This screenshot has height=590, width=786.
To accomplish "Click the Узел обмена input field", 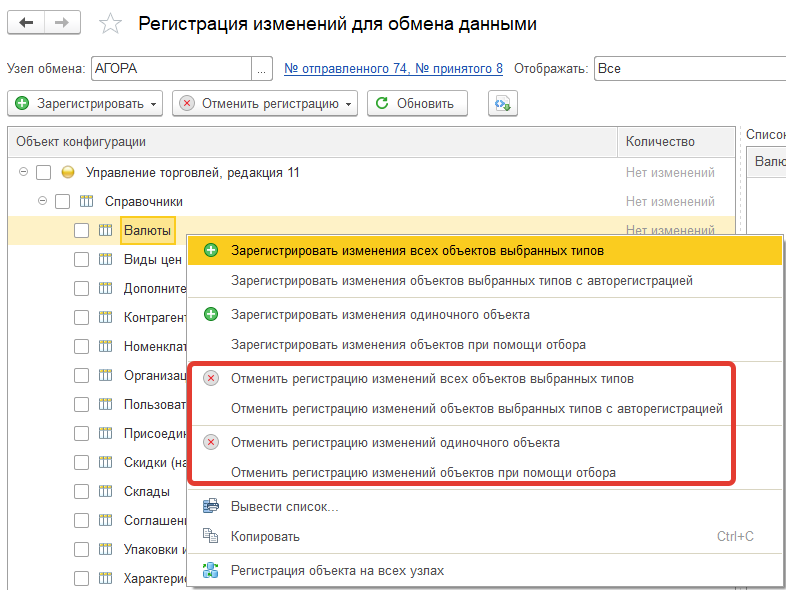I will (169, 68).
